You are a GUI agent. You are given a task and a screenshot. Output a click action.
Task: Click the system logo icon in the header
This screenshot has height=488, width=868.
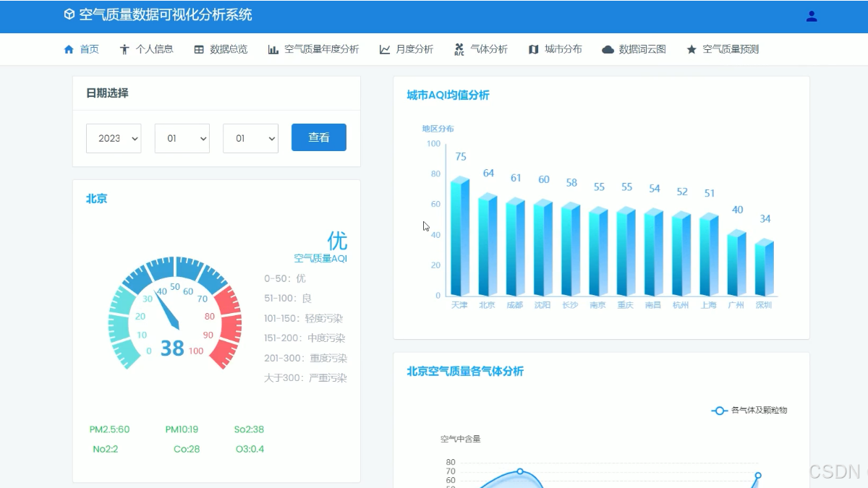coord(68,14)
